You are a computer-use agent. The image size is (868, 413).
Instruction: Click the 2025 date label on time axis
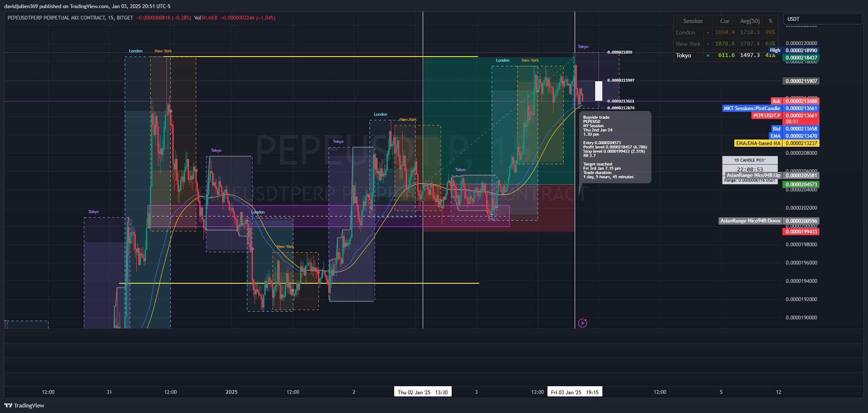click(232, 392)
